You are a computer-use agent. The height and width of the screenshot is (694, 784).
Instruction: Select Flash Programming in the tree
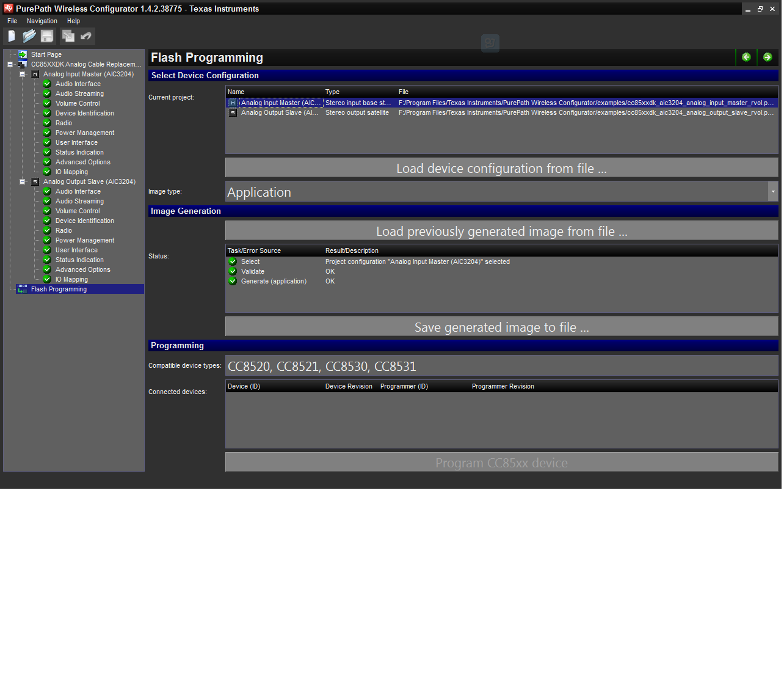click(x=59, y=289)
